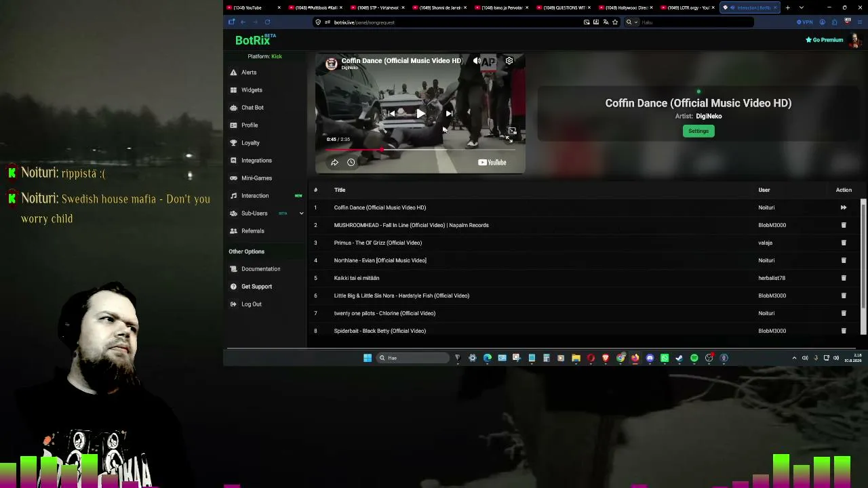
Task: Open the Loyalty trophy icon in sidebar
Action: point(233,143)
